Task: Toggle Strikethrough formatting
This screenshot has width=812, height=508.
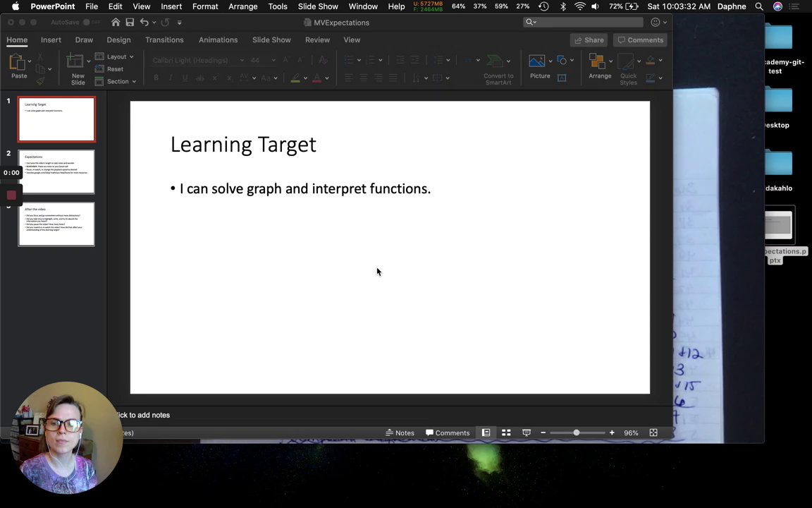Action: [200, 78]
